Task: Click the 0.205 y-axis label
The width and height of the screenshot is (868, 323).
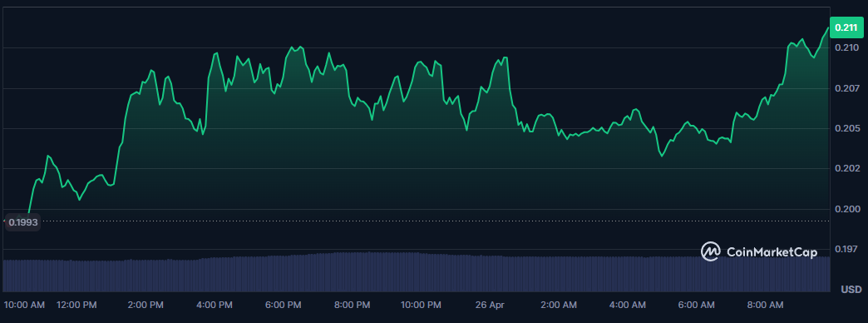Action: [x=847, y=128]
